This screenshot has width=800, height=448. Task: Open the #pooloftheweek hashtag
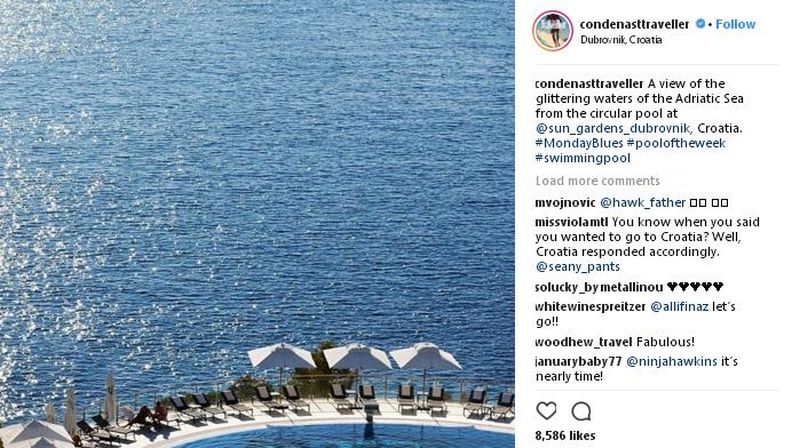pyautogui.click(x=676, y=143)
